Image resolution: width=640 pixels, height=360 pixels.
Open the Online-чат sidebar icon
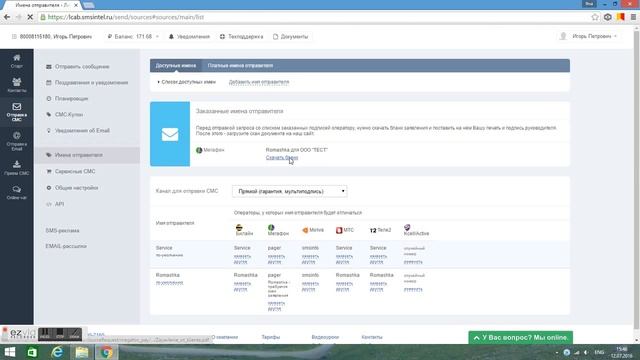(17, 192)
